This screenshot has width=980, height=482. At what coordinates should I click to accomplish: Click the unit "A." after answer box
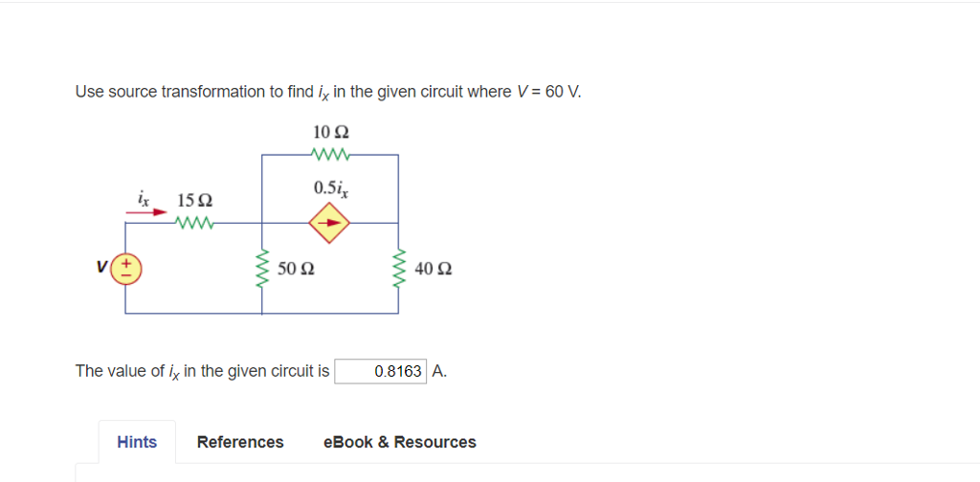[439, 371]
